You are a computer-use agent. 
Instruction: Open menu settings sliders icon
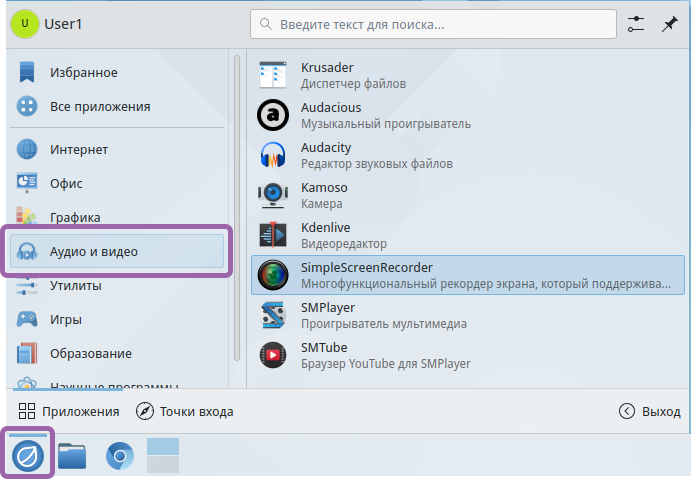pos(636,24)
